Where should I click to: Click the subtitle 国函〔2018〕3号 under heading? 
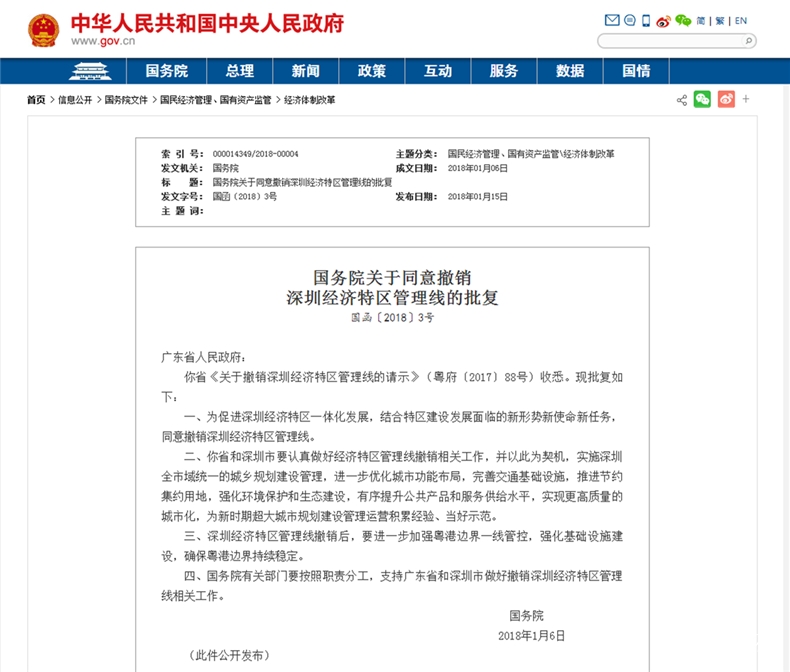point(392,317)
